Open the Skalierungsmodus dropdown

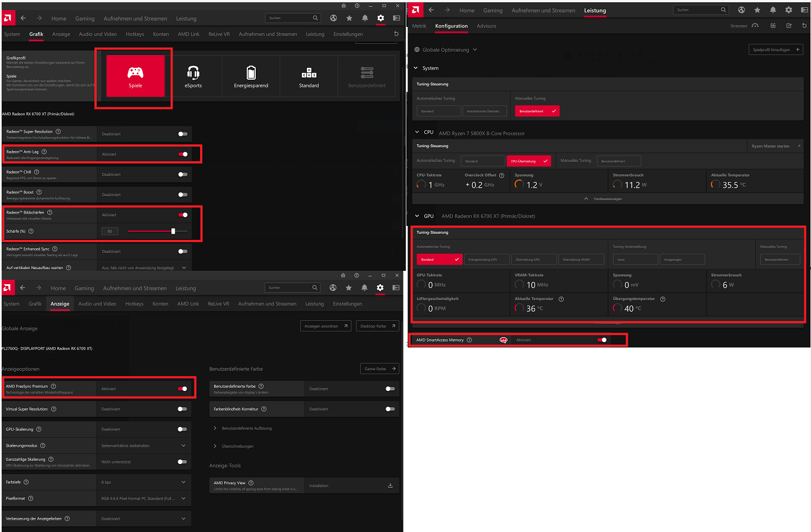(x=144, y=445)
